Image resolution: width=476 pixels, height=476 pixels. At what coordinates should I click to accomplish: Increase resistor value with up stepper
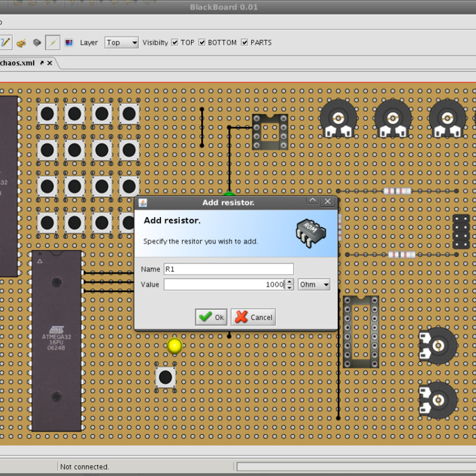coord(289,281)
